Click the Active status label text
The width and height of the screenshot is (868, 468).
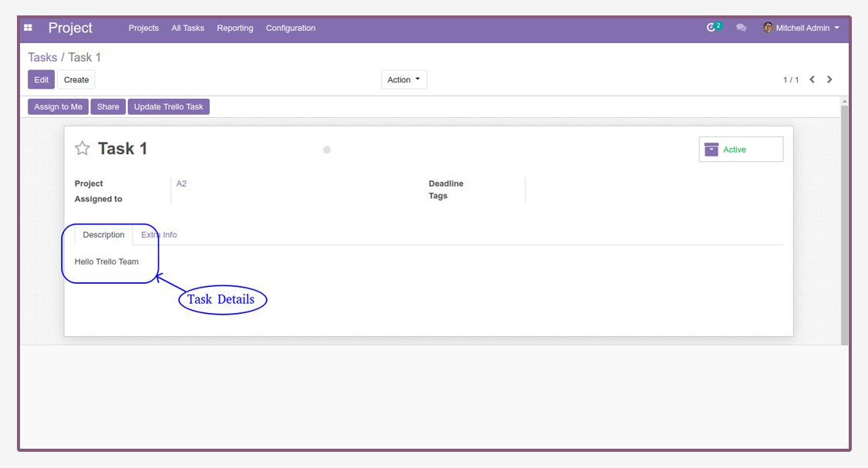click(x=735, y=150)
